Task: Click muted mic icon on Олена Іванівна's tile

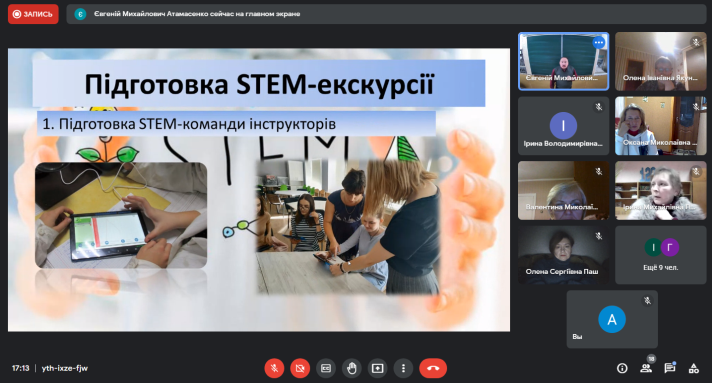Action: 696,42
